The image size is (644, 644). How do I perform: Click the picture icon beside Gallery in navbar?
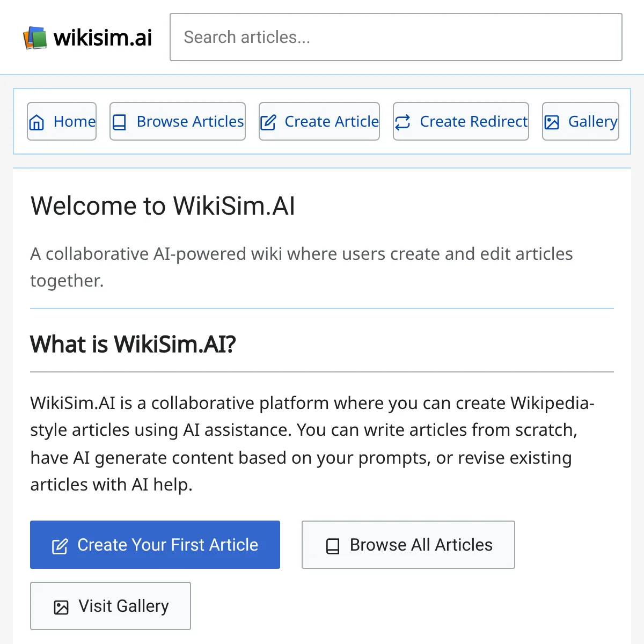pos(552,122)
